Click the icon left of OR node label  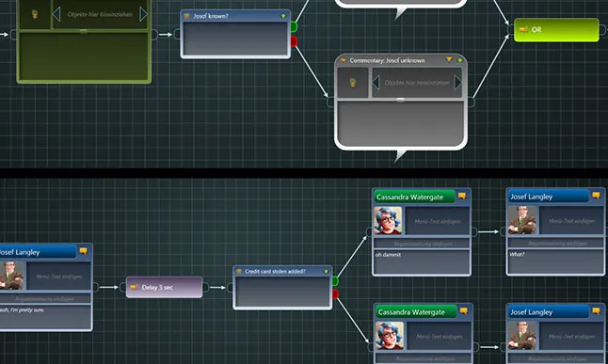click(x=523, y=29)
